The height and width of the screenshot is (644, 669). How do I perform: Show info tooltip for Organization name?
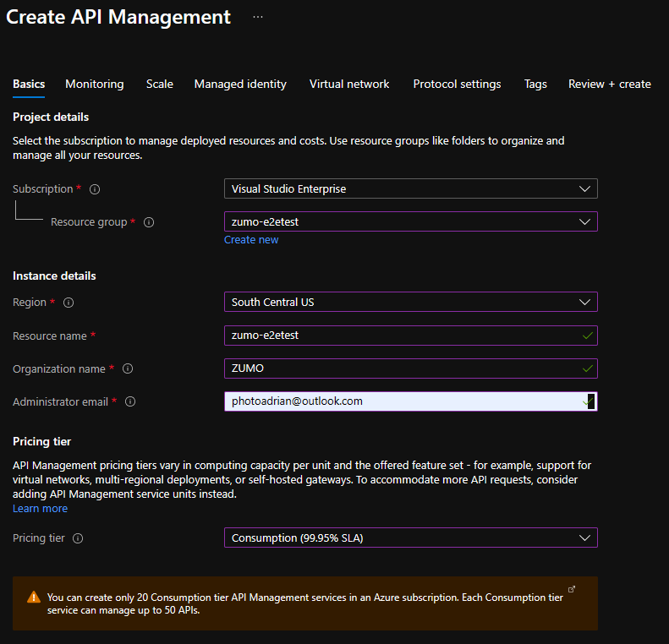coord(128,368)
